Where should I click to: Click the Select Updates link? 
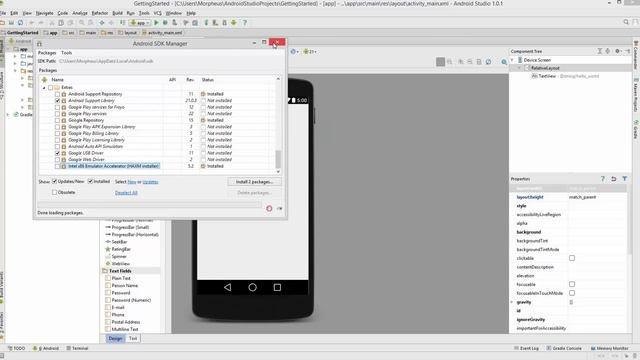pyautogui.click(x=150, y=182)
